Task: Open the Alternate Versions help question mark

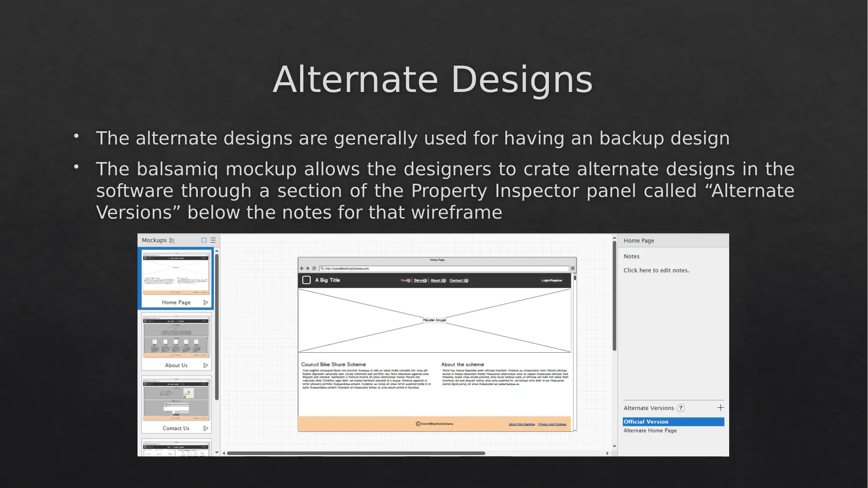Action: [681, 408]
